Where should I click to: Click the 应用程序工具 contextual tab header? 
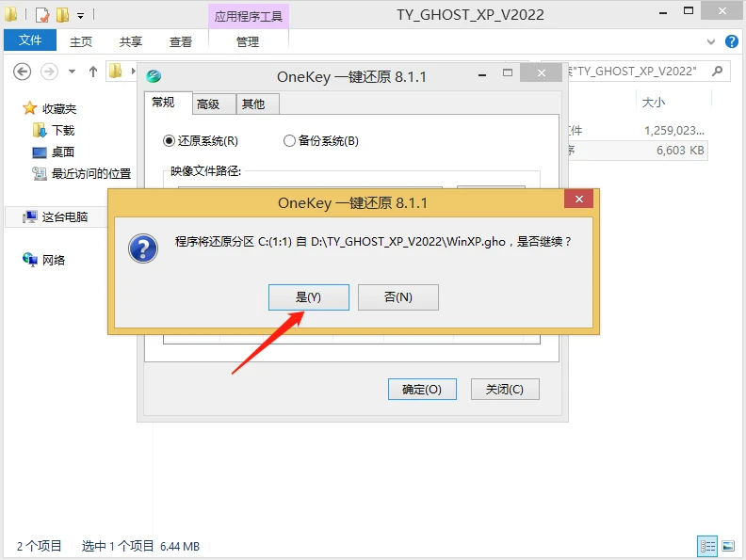click(x=249, y=17)
